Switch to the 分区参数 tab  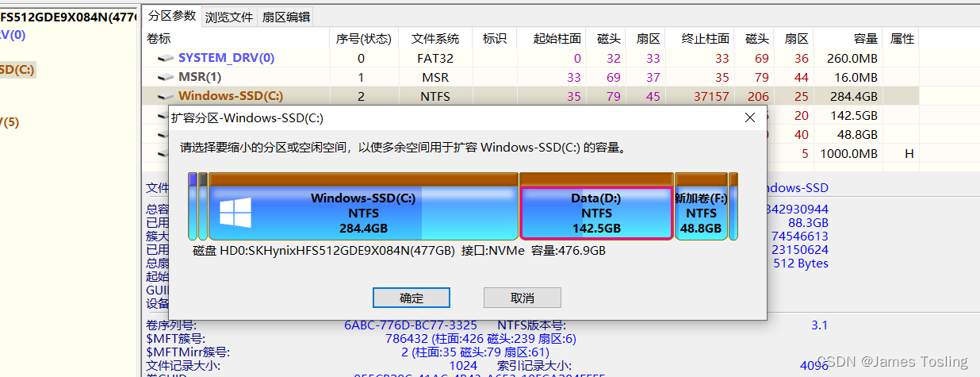[172, 16]
